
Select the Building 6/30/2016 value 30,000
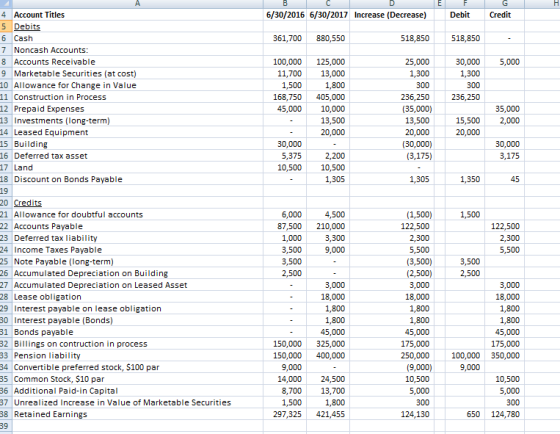coord(285,144)
